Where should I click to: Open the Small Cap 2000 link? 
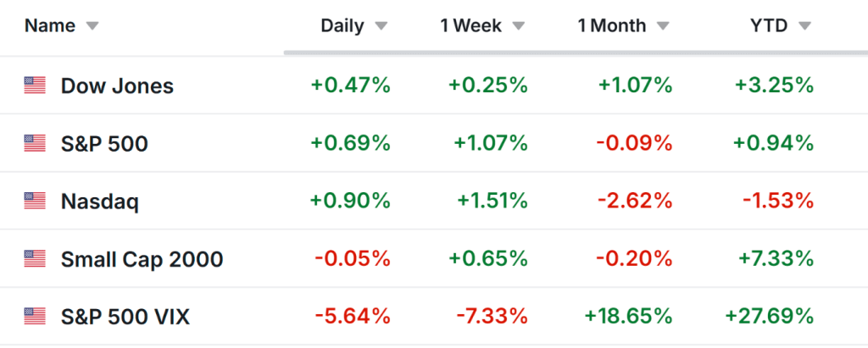[142, 259]
